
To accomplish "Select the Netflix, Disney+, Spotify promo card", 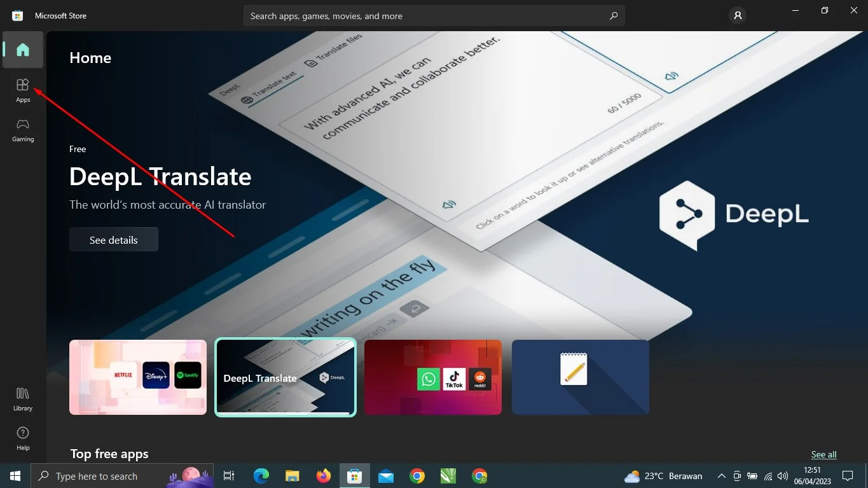I will click(x=138, y=377).
